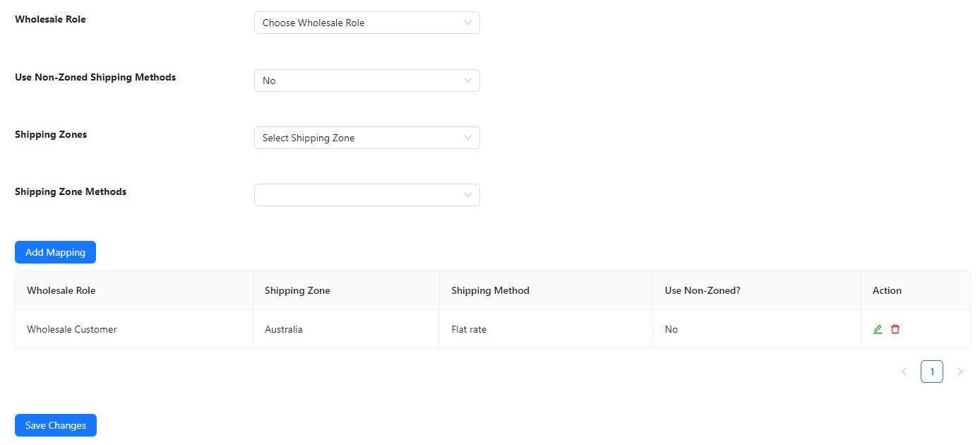Image resolution: width=980 pixels, height=445 pixels.
Task: Click the Action column header
Action: click(887, 290)
